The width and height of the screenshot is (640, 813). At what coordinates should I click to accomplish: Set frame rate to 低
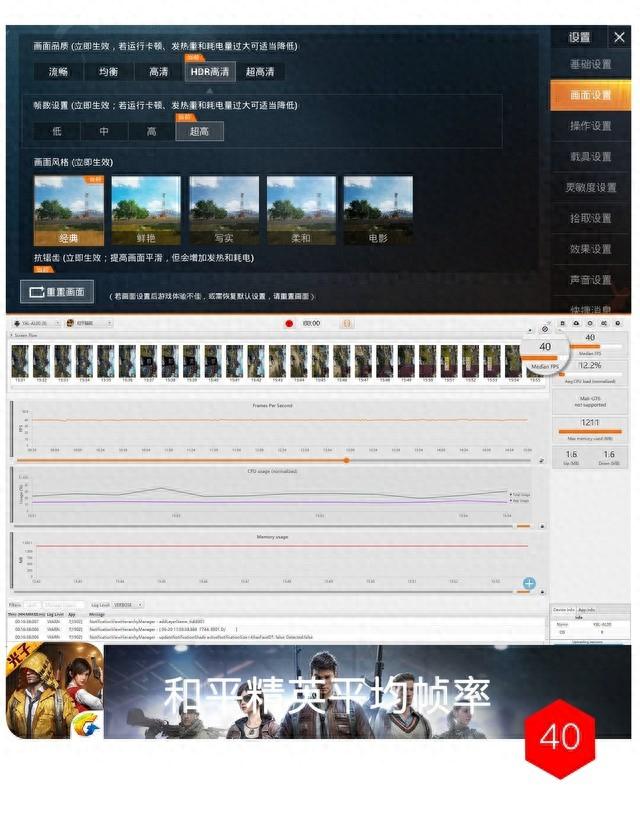tap(57, 131)
